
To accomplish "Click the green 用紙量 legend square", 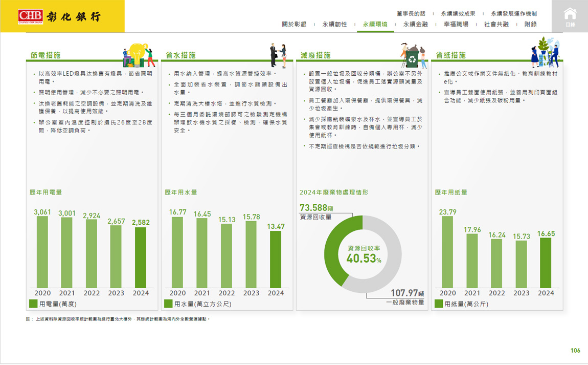I will pyautogui.click(x=439, y=304).
